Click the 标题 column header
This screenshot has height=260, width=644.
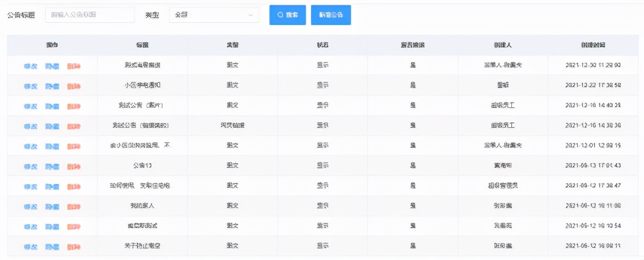(x=143, y=45)
